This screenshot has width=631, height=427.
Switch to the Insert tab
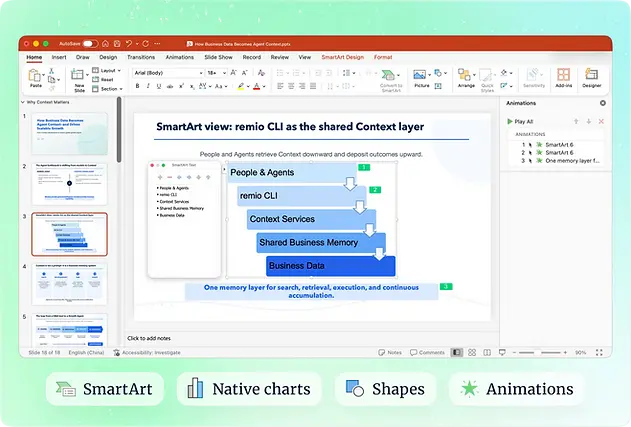click(x=59, y=57)
